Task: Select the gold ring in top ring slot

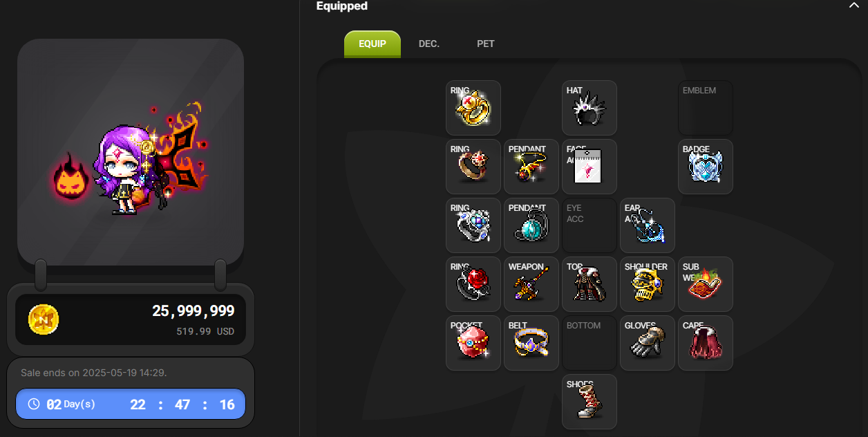Action: click(473, 108)
